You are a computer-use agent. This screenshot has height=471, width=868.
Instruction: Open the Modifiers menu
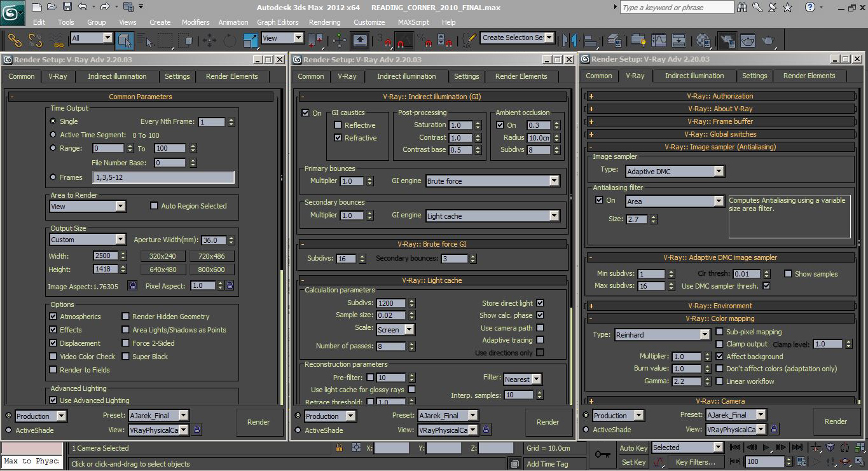pyautogui.click(x=195, y=22)
